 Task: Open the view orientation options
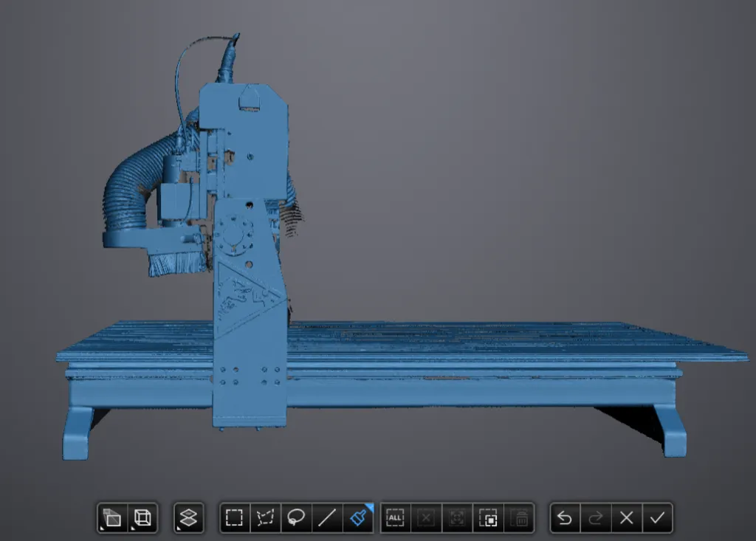coord(112,518)
